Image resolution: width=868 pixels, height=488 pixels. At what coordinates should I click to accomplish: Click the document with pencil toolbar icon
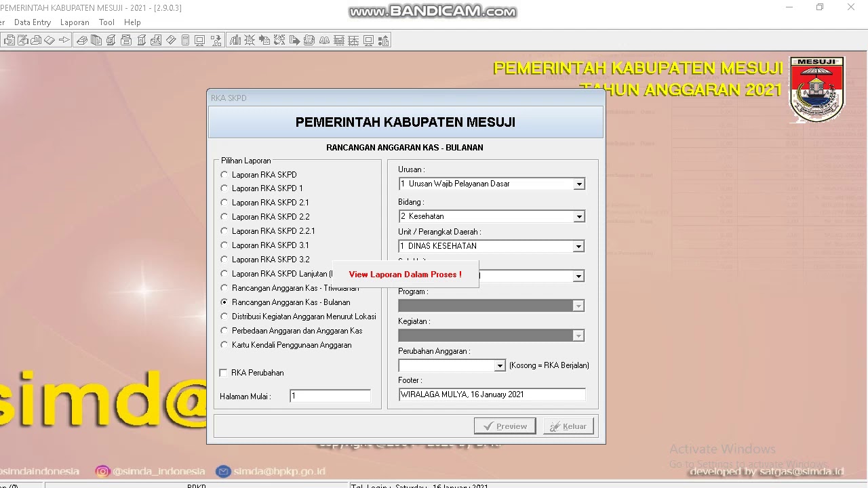pos(22,41)
